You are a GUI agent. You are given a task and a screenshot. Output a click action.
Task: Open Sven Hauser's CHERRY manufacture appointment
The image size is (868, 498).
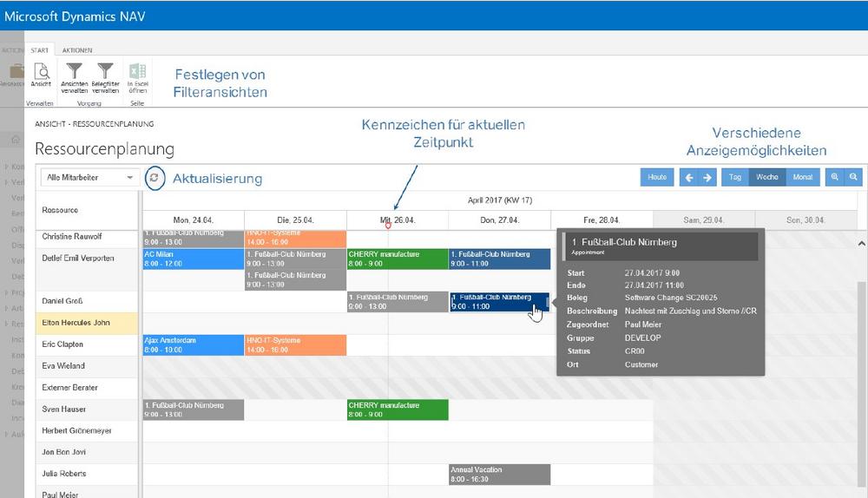click(x=398, y=410)
